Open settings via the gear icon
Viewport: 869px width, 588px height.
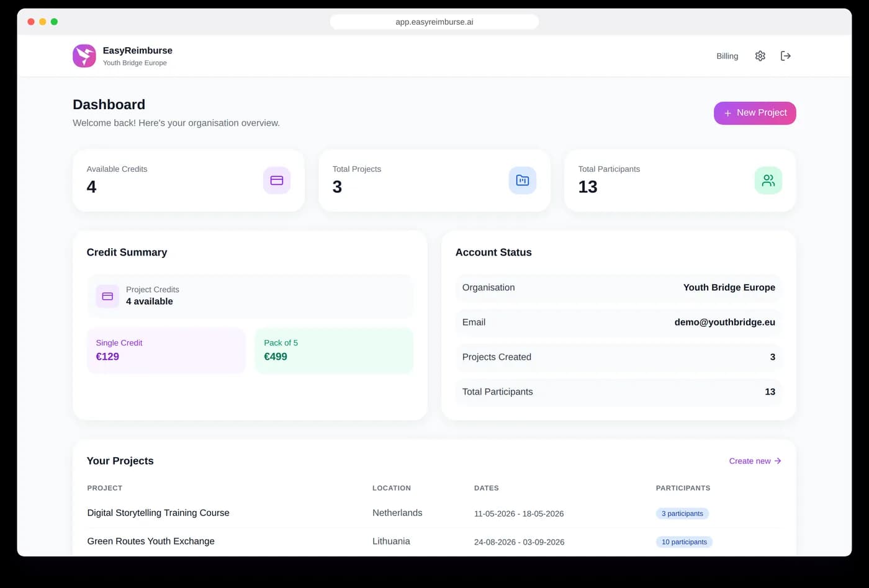pos(760,56)
